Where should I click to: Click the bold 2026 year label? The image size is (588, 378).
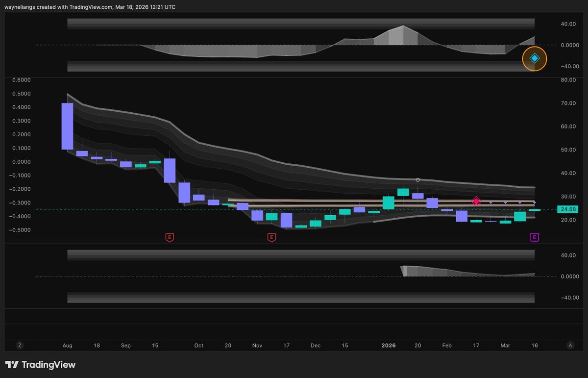[389, 346]
